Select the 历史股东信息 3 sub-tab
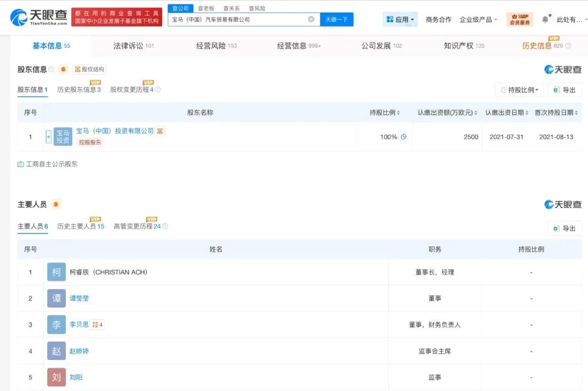This screenshot has height=391, width=588. tap(79, 90)
